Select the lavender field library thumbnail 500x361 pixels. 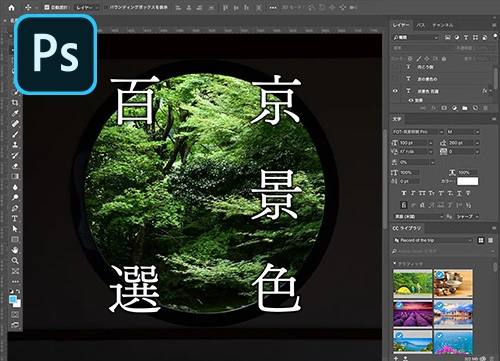413,314
